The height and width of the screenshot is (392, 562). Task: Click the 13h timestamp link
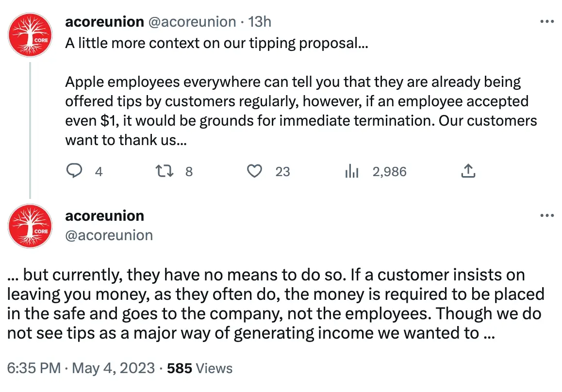tap(261, 21)
